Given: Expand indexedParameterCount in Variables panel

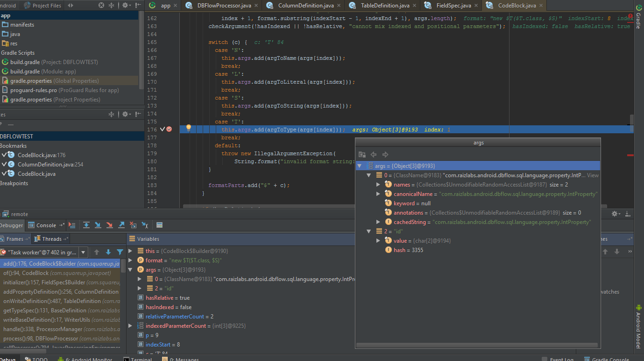Looking at the screenshot, I should point(130,326).
